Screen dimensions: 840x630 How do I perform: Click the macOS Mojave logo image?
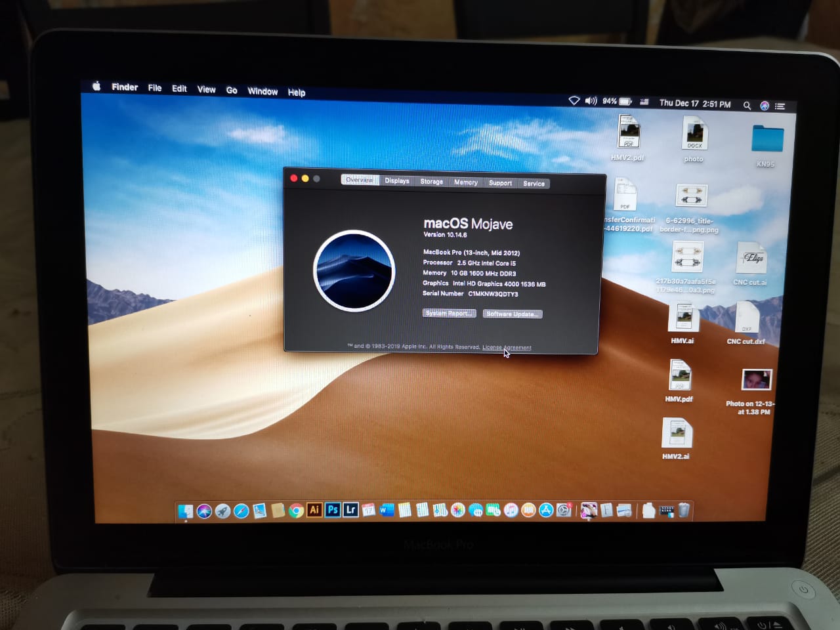click(354, 270)
